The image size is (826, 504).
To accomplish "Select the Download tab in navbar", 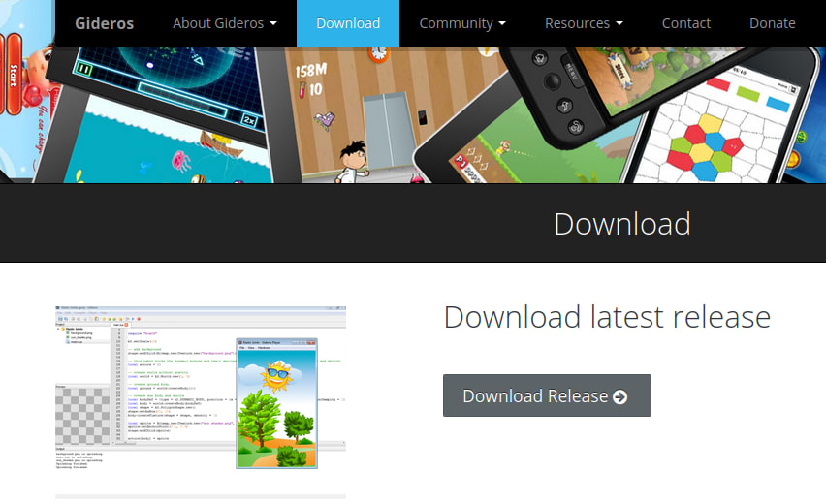I will (x=348, y=23).
